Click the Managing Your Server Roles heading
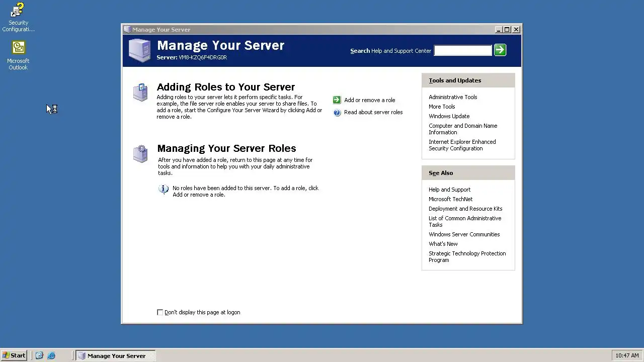This screenshot has width=644, height=362. click(226, 148)
